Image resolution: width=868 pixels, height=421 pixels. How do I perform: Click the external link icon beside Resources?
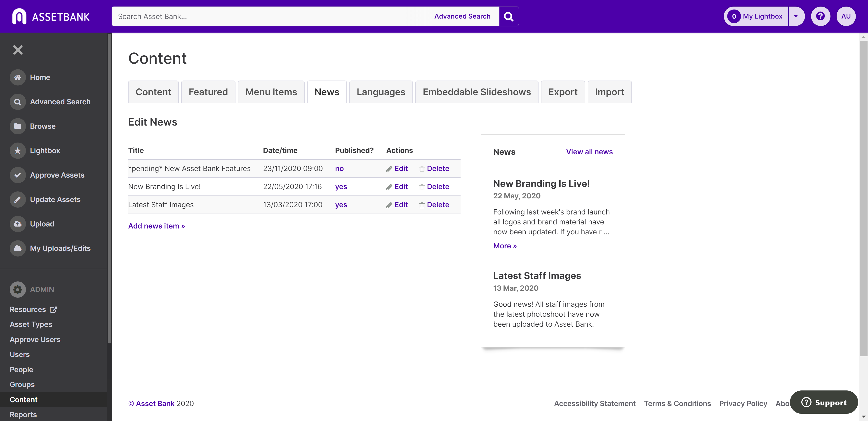pos(54,309)
